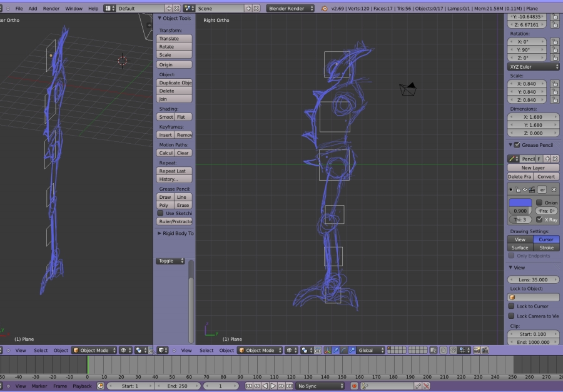This screenshot has height=392, width=563.
Task: Jump to the start frame in the timeline
Action: pyautogui.click(x=248, y=386)
